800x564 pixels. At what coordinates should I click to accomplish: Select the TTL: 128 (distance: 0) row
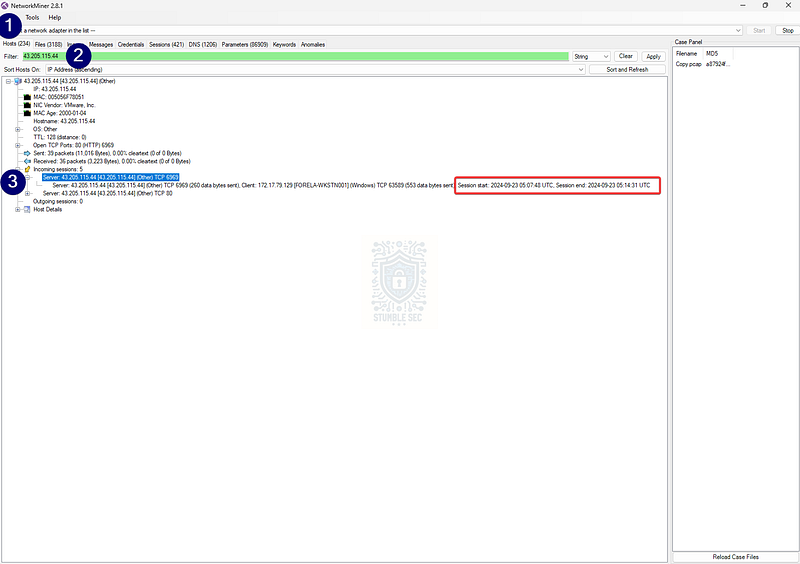60,137
